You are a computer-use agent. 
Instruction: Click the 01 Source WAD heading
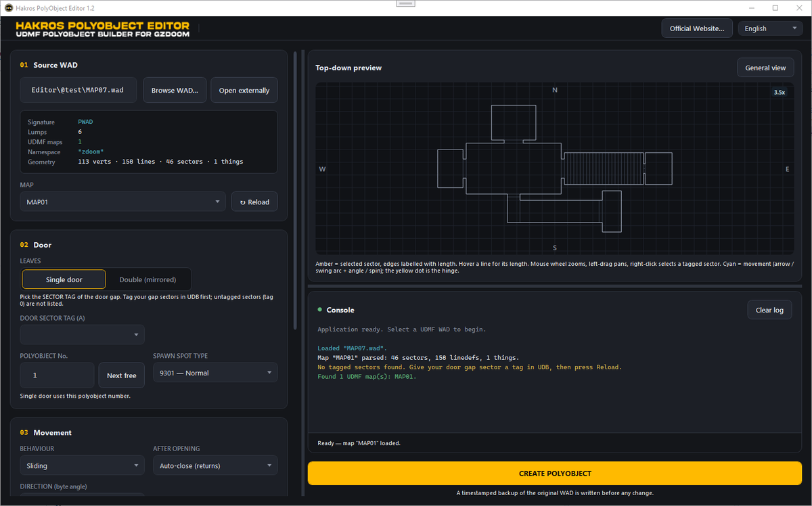pyautogui.click(x=49, y=65)
